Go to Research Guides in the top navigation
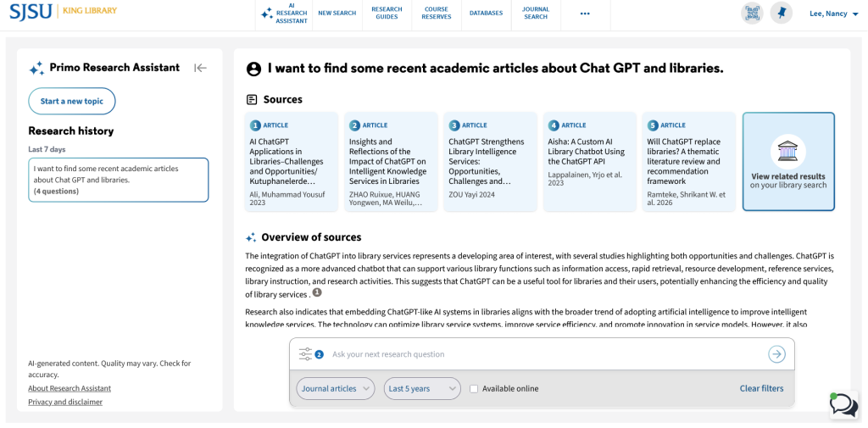This screenshot has width=868, height=428. [x=387, y=14]
